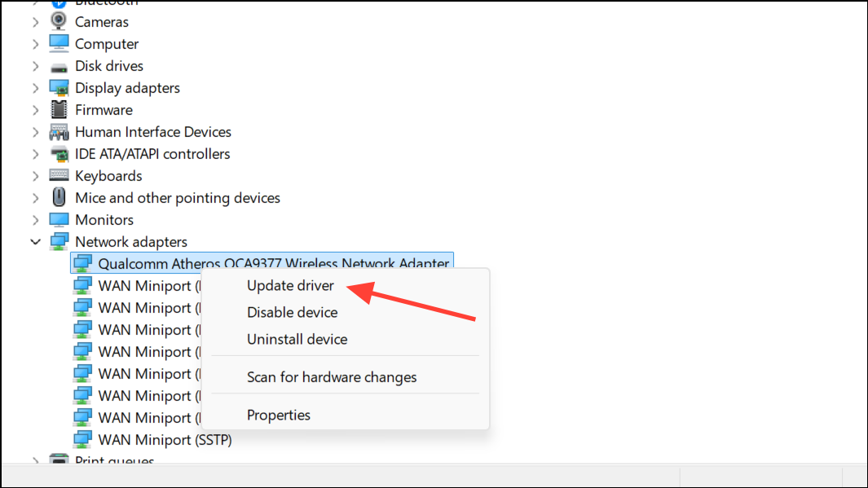
Task: Select the Monitors icon
Action: 59,220
